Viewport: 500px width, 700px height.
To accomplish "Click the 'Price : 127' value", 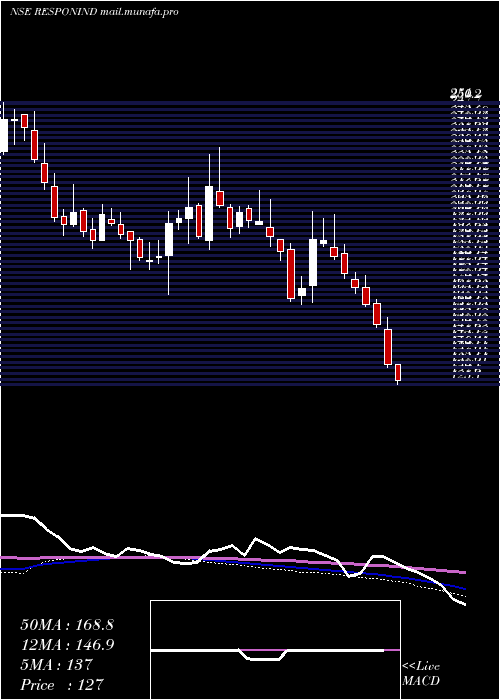I will pyautogui.click(x=62, y=685).
